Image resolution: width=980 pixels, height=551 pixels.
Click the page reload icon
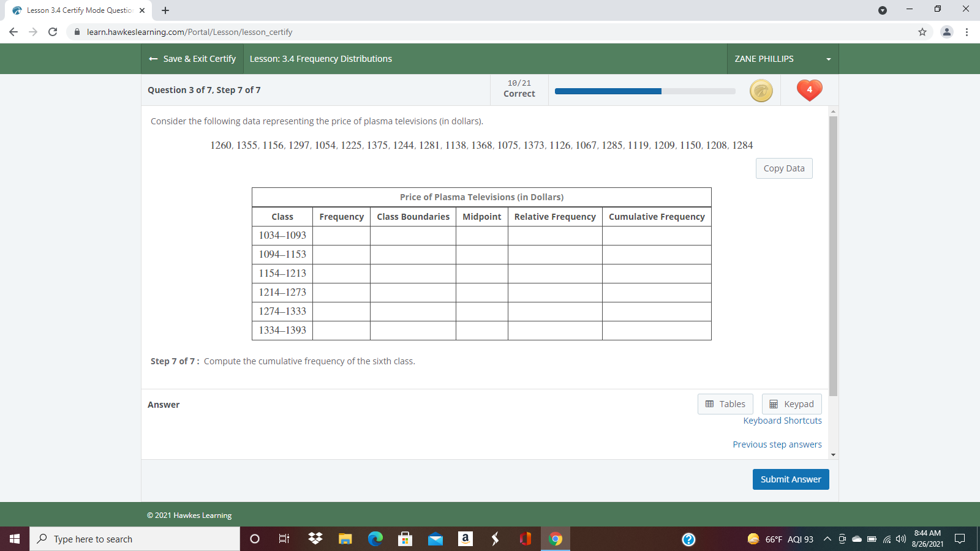click(52, 32)
